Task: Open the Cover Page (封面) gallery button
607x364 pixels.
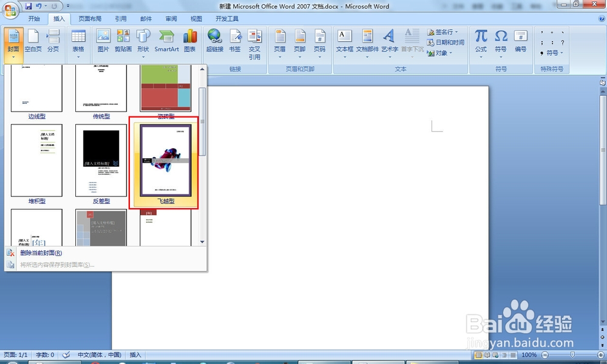Action: click(13, 45)
